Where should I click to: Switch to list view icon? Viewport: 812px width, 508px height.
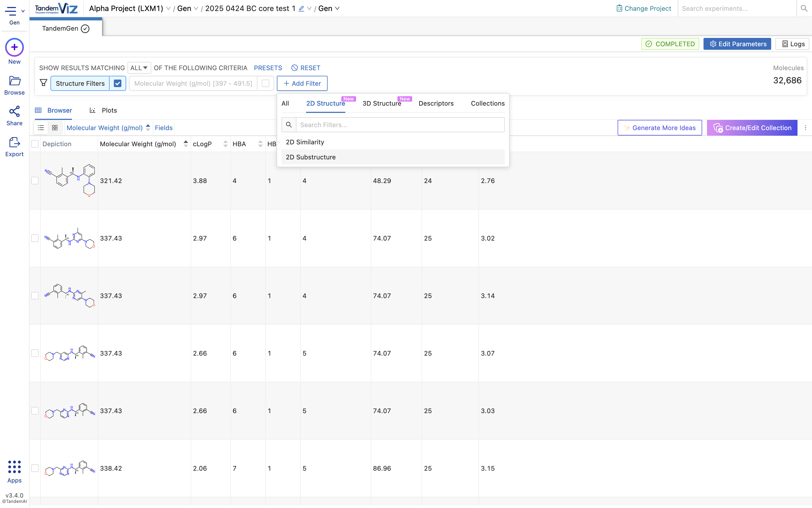[41, 128]
